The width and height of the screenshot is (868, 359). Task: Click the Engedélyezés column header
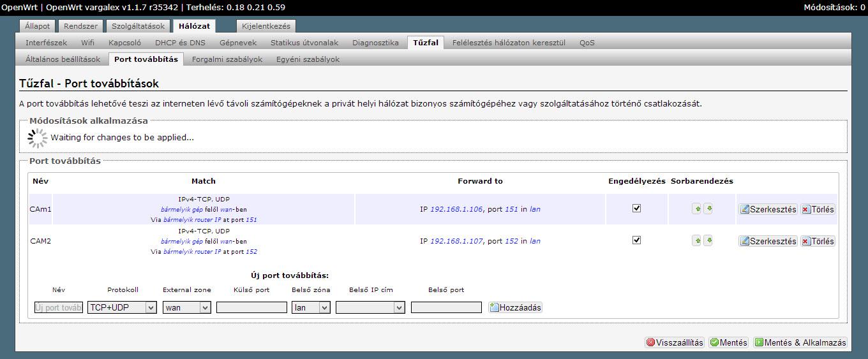tap(636, 181)
